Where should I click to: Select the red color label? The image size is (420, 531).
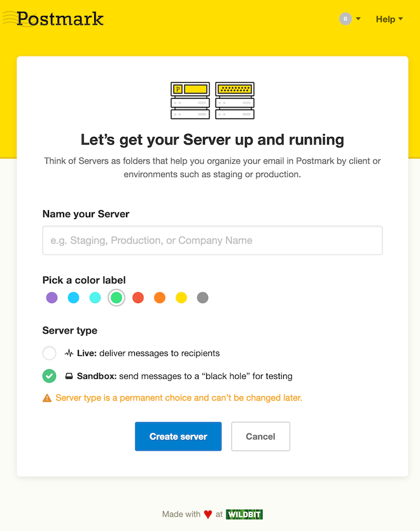(x=138, y=297)
